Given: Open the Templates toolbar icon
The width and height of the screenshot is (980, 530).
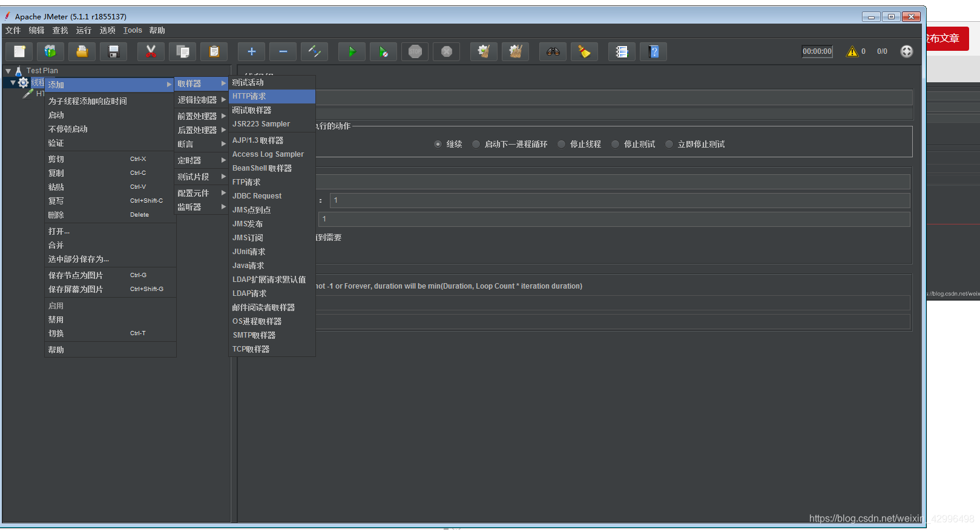Looking at the screenshot, I should tap(51, 51).
